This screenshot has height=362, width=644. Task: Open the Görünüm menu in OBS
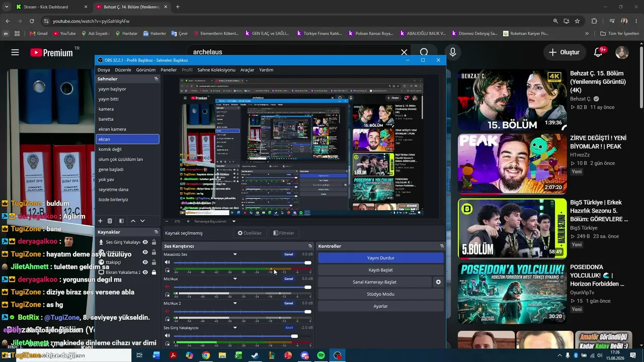(x=146, y=70)
